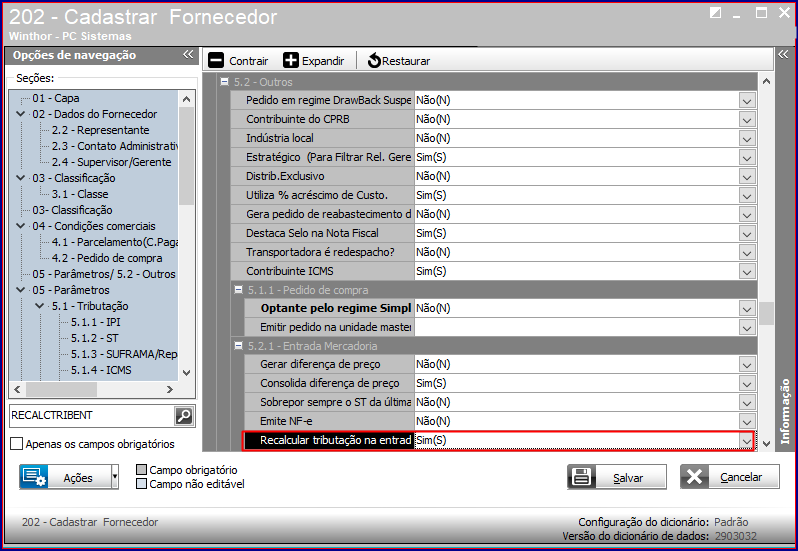This screenshot has height=551, width=798.
Task: Click the main form scrollbar down arrow
Action: pos(766,444)
